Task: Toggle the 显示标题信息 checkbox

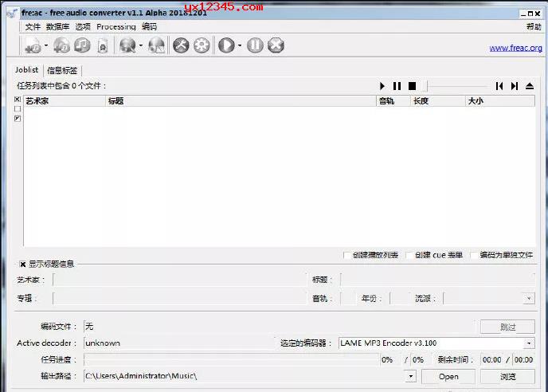Action: pyautogui.click(x=22, y=264)
